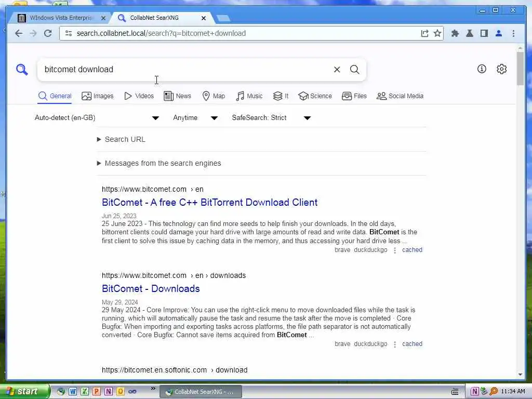Go back to the previous page
The image size is (532, 399).
[x=19, y=33]
